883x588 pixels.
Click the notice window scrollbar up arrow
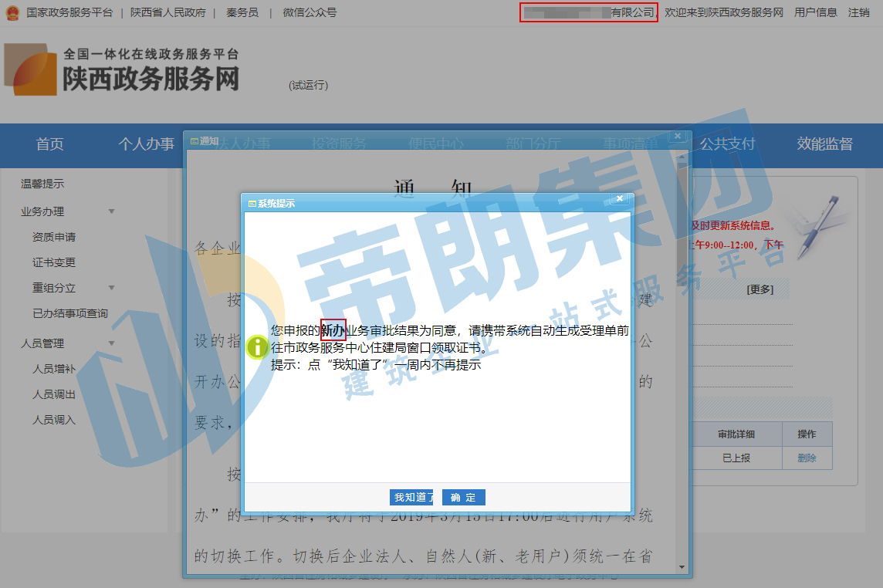682,156
